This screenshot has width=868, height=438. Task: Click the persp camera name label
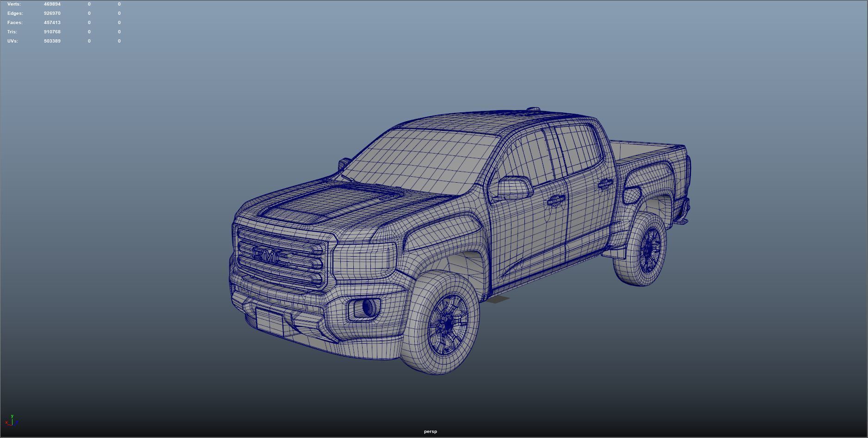click(430, 432)
